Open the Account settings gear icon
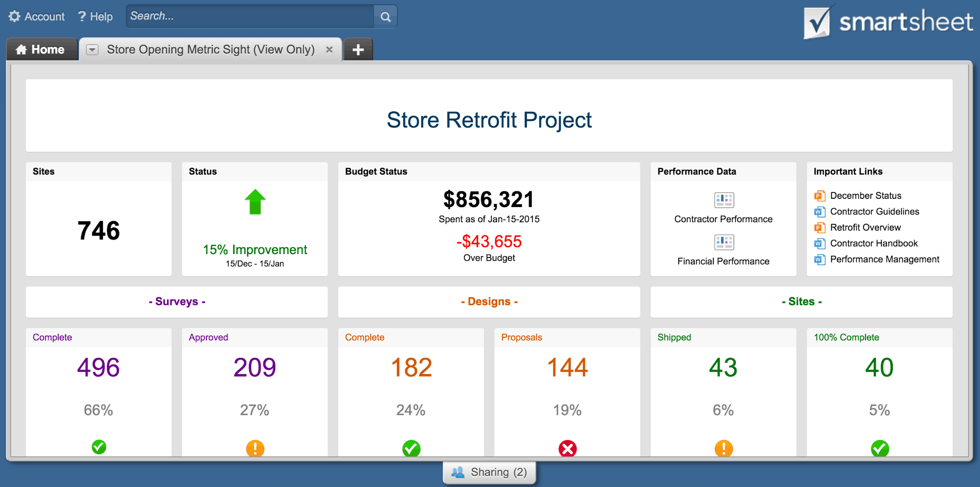 [x=14, y=16]
